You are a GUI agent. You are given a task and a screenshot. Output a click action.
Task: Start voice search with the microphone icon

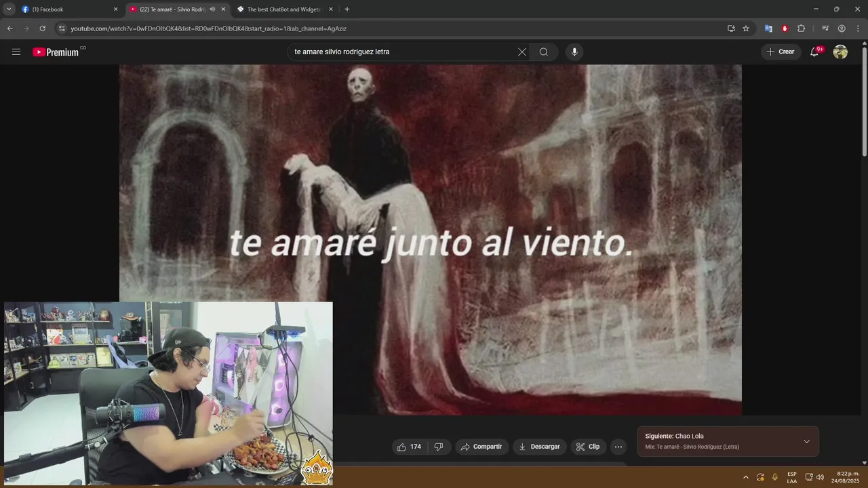574,52
